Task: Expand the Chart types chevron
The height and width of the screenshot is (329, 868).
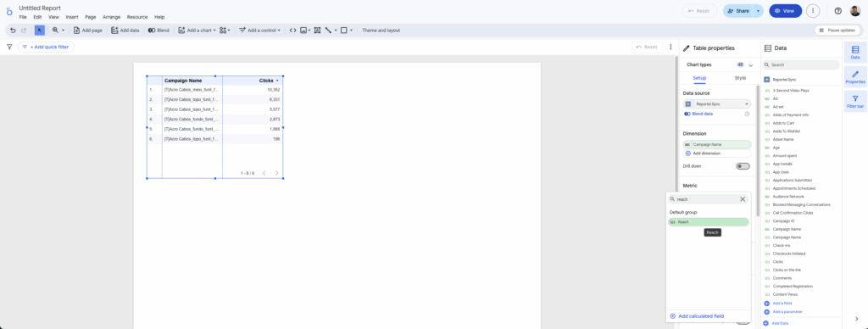Action: [x=751, y=65]
